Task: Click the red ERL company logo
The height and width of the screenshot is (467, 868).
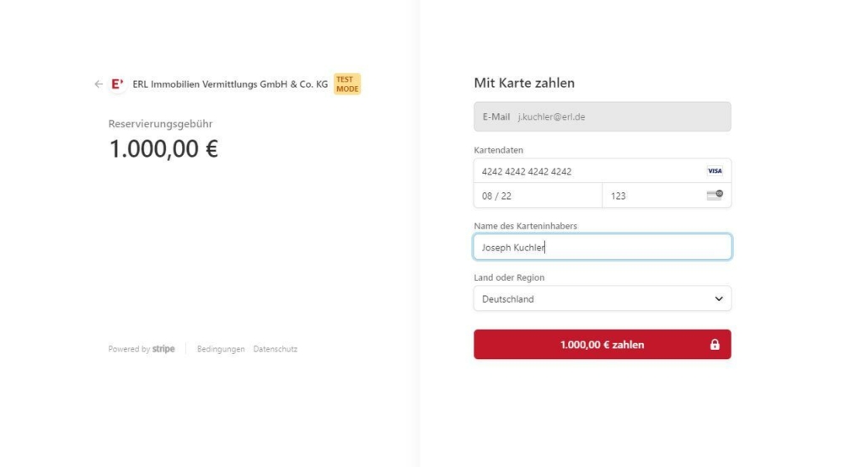Action: 117,84
